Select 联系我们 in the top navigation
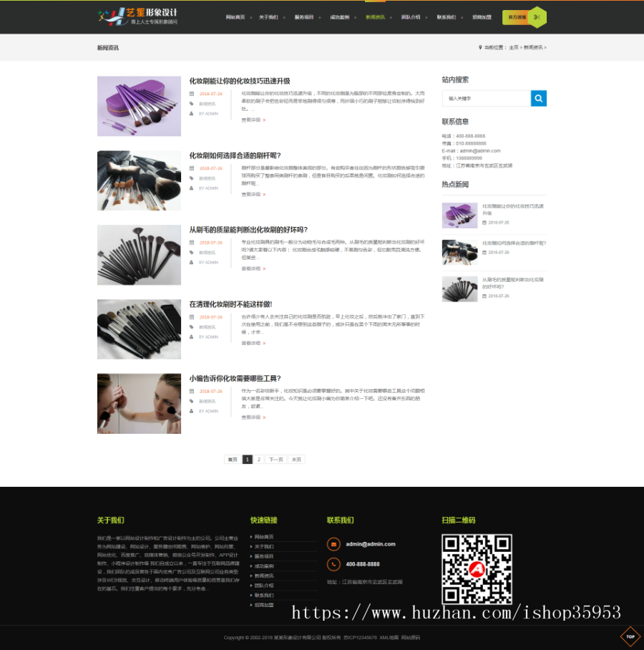The height and width of the screenshot is (650, 644). [446, 17]
